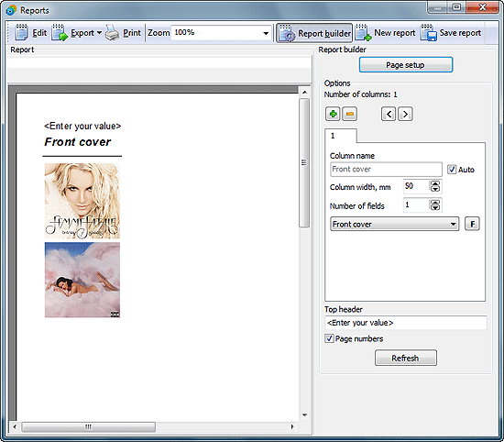Screen dimensions: 504x442
Task: Click the vertical scrollbar up arrow
Action: pyautogui.click(x=304, y=93)
